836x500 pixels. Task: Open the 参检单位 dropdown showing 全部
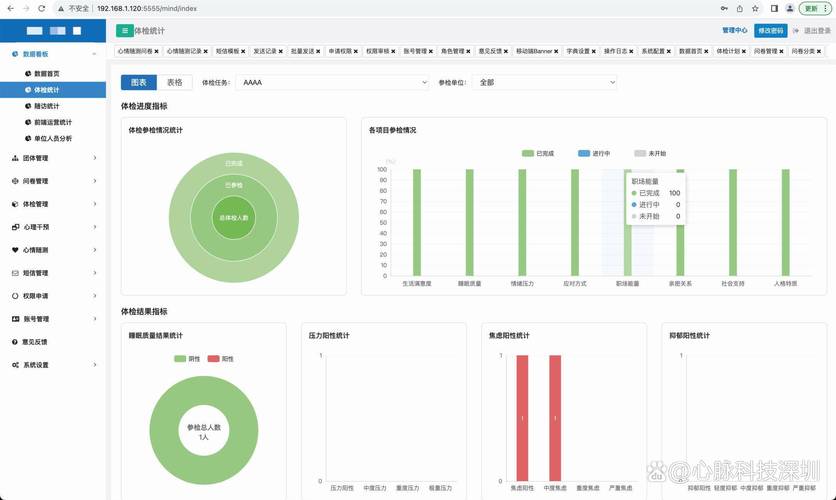point(546,82)
